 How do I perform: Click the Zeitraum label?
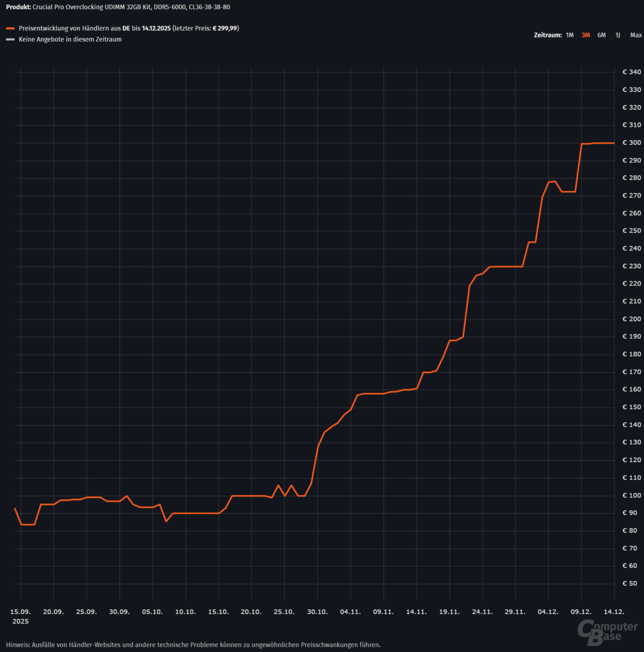[x=547, y=35]
